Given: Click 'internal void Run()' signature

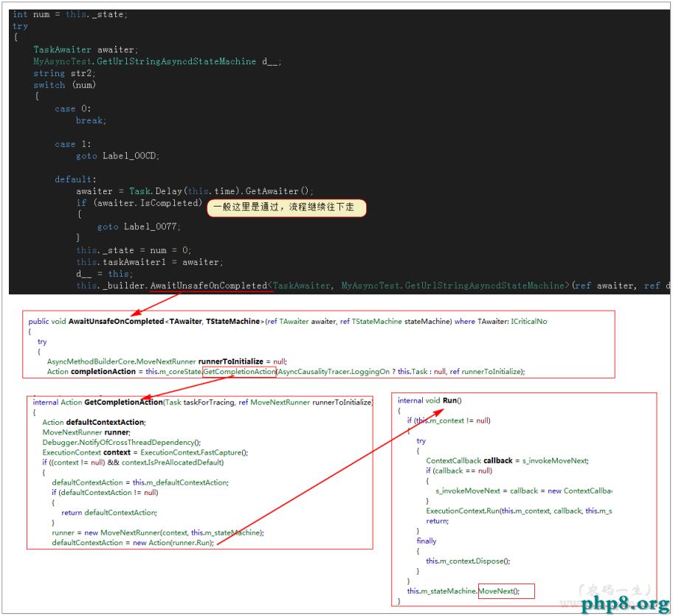Looking at the screenshot, I should click(429, 401).
